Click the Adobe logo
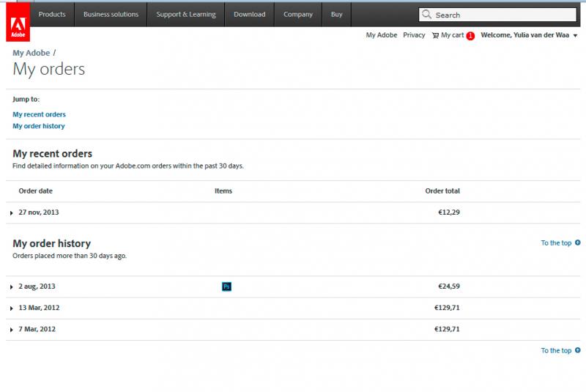 18,22
